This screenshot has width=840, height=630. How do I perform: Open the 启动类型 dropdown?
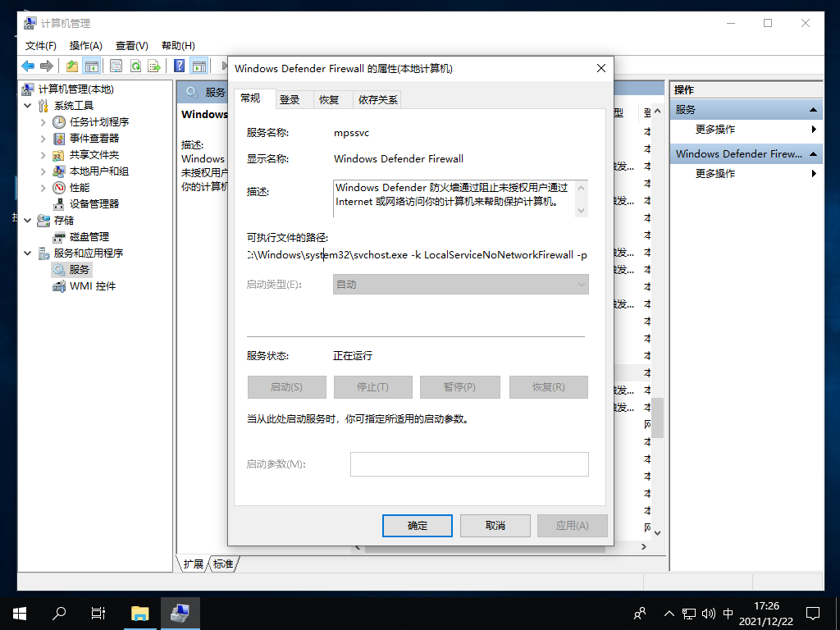pos(460,284)
